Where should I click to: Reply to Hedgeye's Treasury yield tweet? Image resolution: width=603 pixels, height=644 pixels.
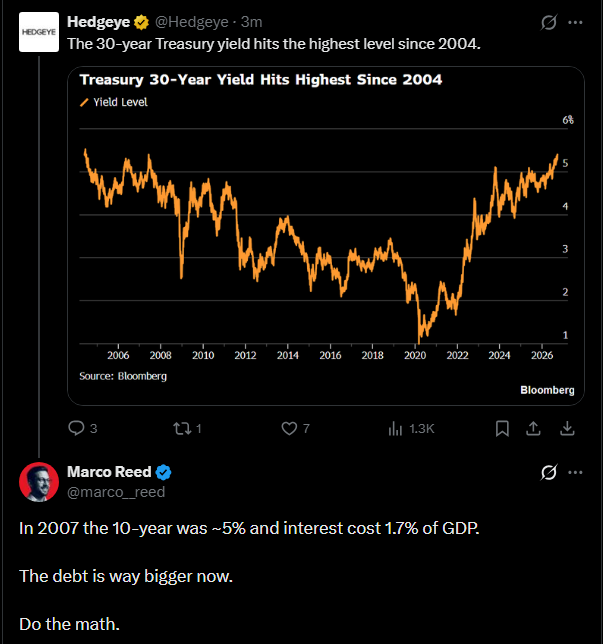82,428
